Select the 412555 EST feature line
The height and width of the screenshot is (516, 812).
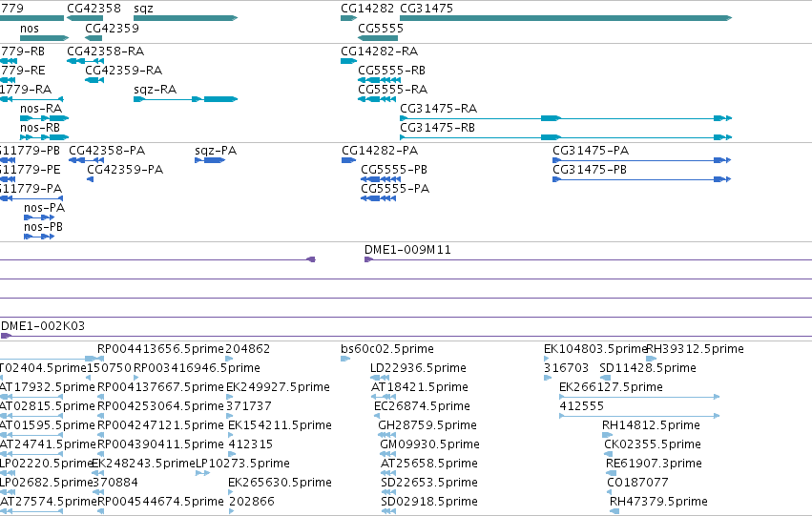639,416
